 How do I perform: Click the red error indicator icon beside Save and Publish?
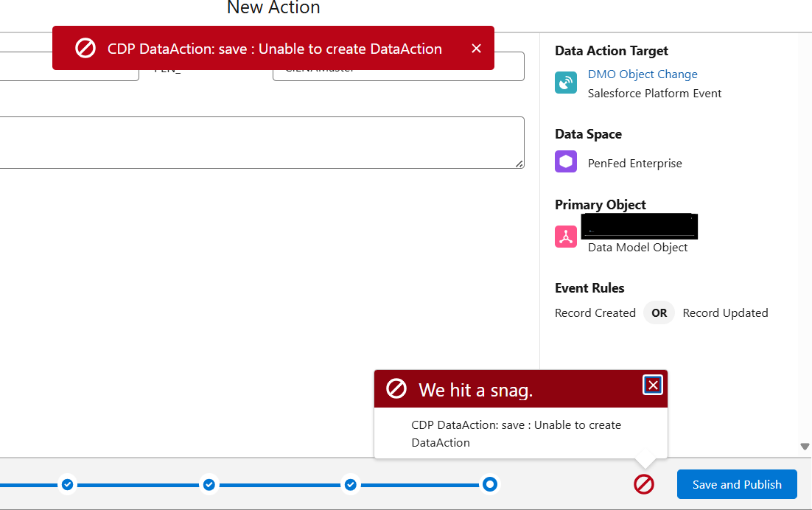click(x=644, y=485)
